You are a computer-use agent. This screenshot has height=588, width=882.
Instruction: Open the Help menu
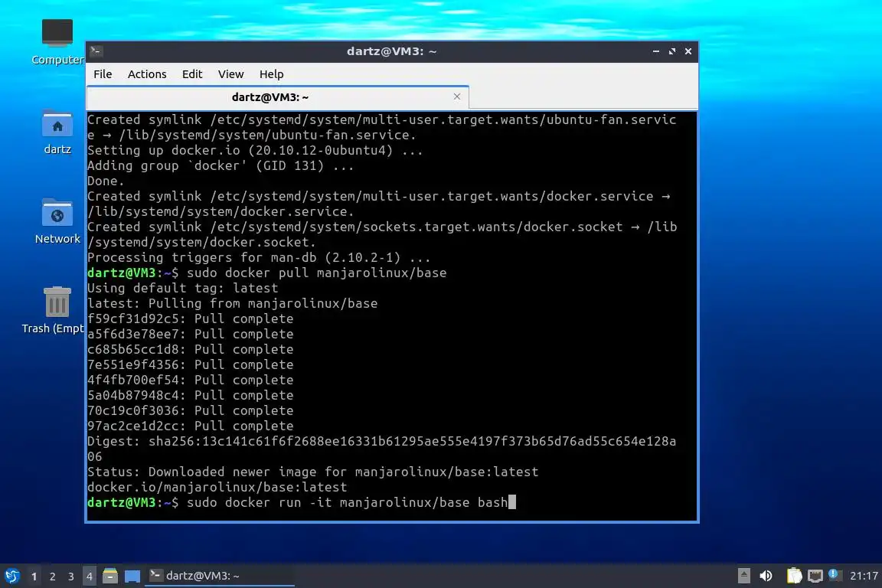pos(271,74)
